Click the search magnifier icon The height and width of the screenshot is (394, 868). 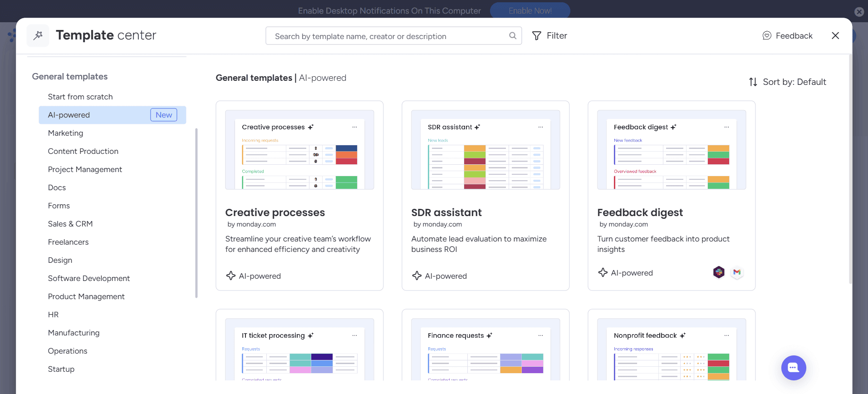point(513,35)
